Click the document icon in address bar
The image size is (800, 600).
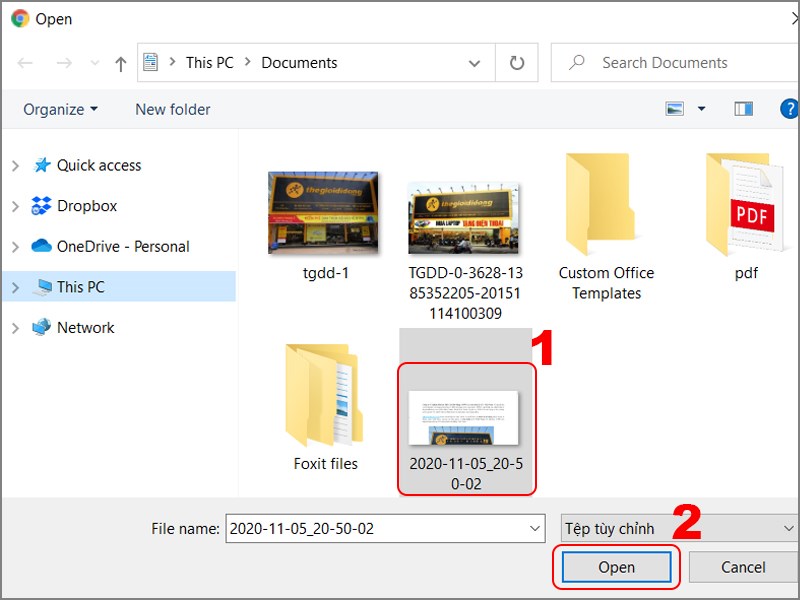pos(151,62)
